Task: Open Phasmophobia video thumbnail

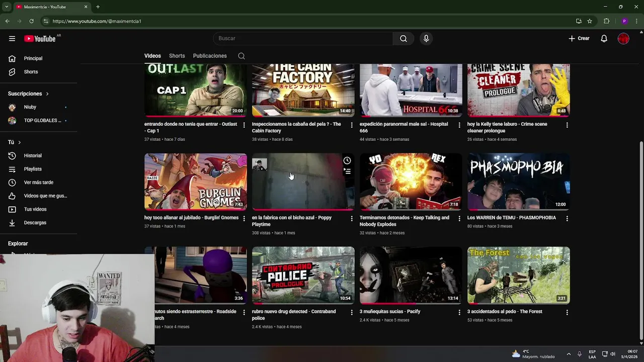Action: (519, 182)
